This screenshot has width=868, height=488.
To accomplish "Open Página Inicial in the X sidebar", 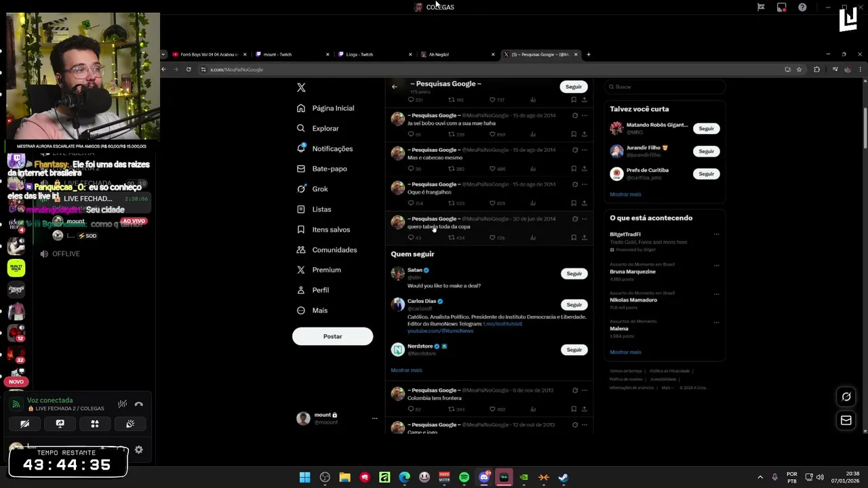I will coord(325,108).
